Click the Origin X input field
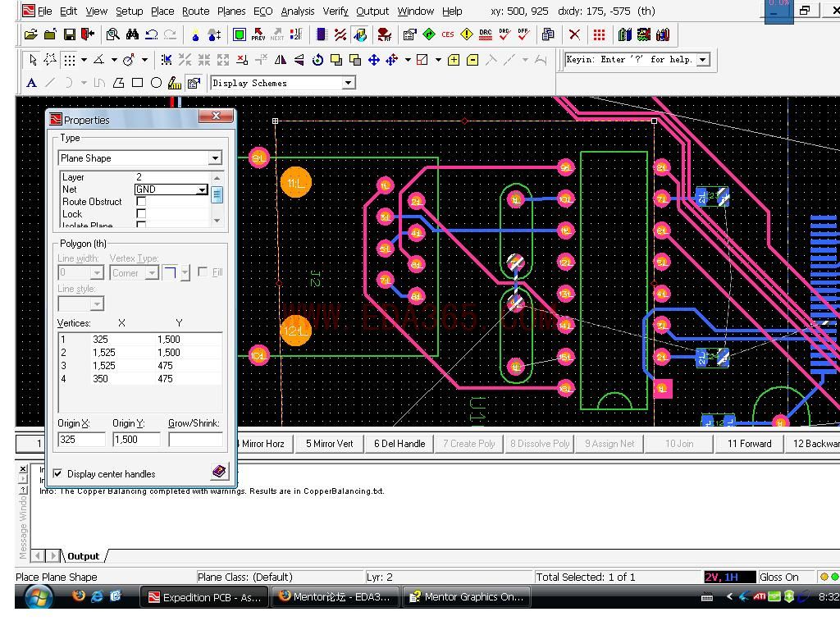Screen dimensions: 840x630 (81, 440)
